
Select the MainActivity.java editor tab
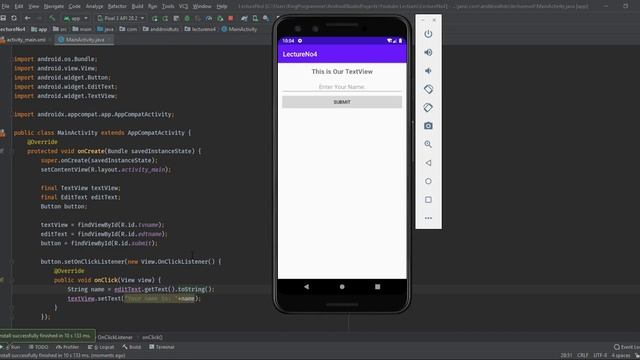[85, 40]
